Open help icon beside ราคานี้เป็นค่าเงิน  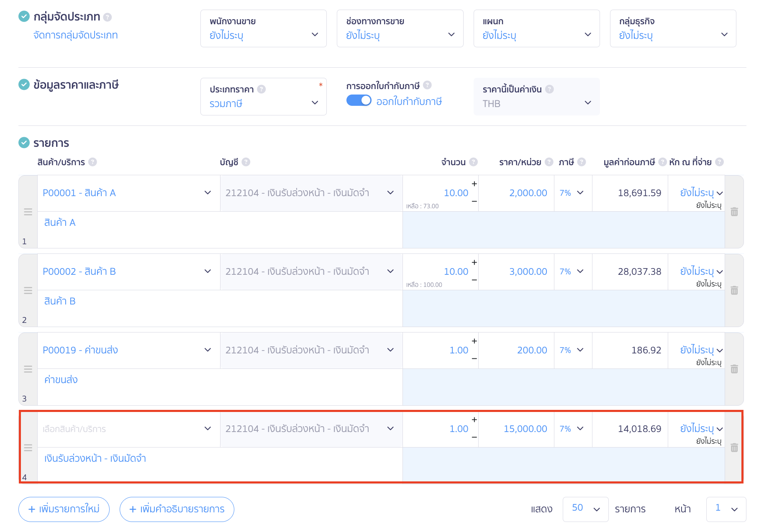point(549,89)
